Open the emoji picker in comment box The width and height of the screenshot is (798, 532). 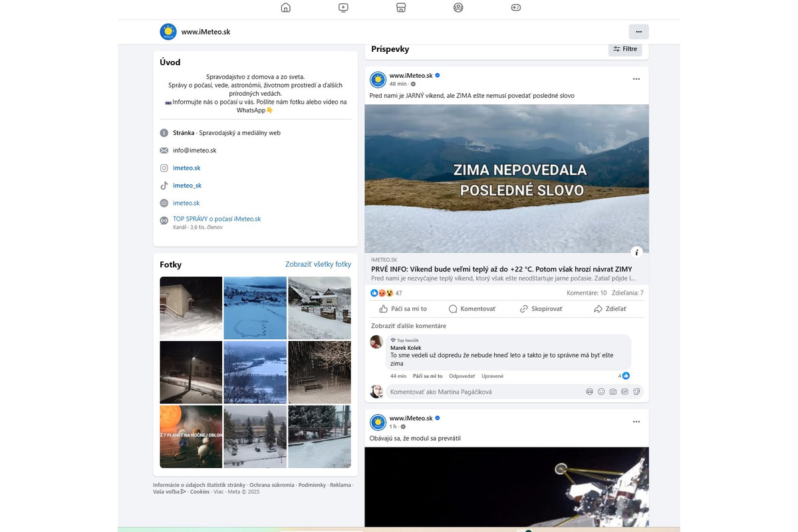pyautogui.click(x=601, y=392)
